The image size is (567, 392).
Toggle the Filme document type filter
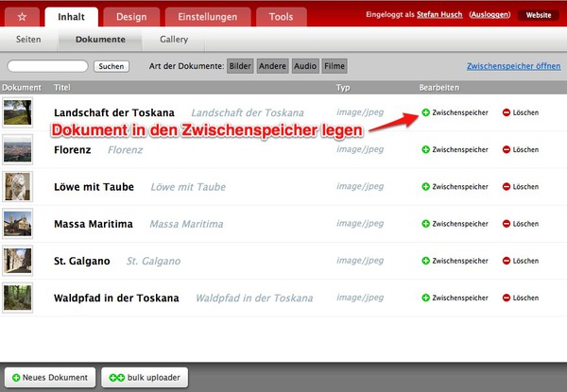(x=335, y=66)
